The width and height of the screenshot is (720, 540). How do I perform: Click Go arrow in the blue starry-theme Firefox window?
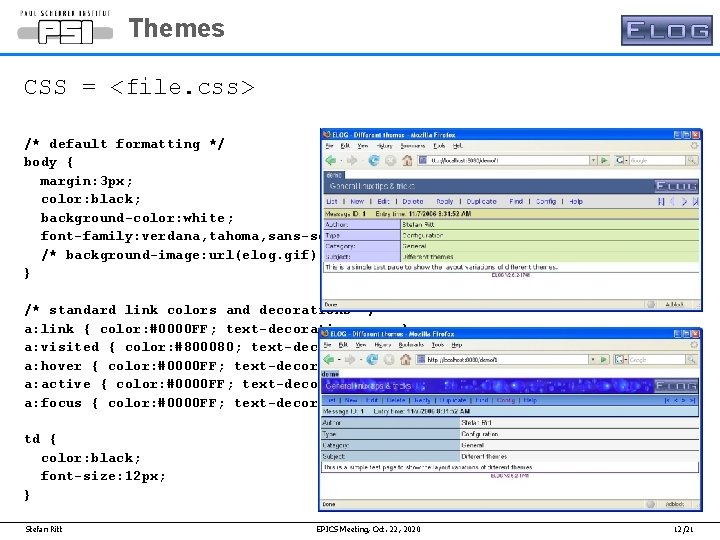(x=603, y=360)
